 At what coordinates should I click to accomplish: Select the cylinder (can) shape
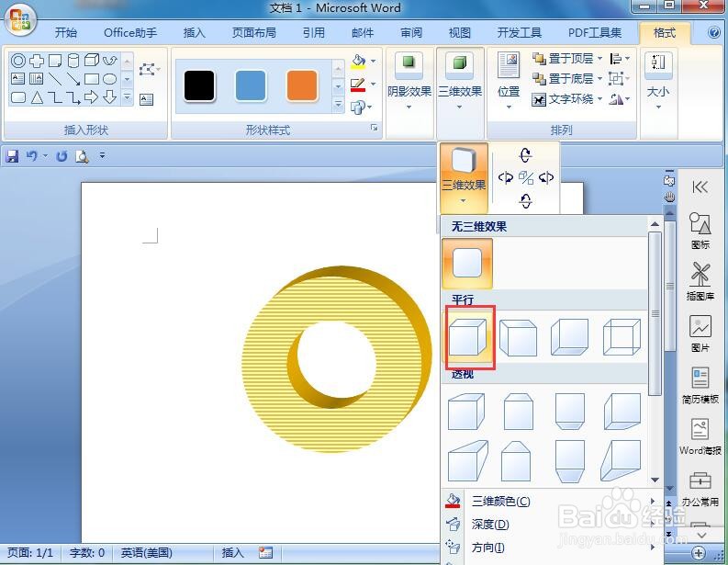(73, 61)
